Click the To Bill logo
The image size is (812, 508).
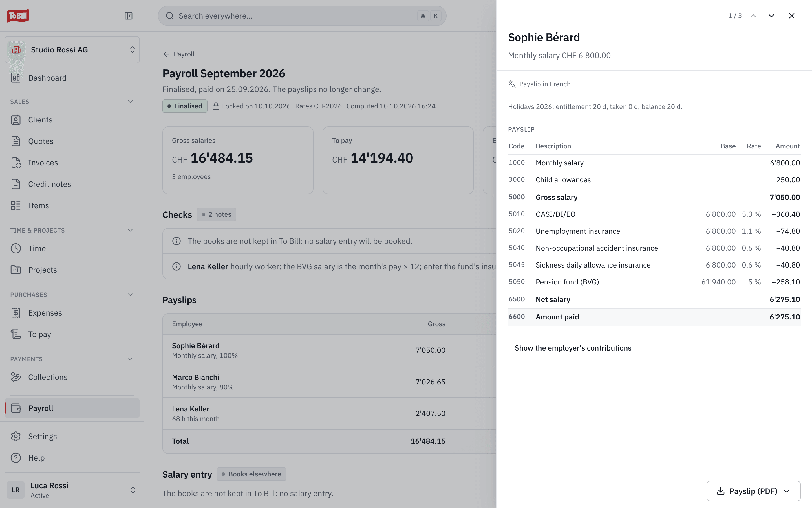[x=18, y=16]
